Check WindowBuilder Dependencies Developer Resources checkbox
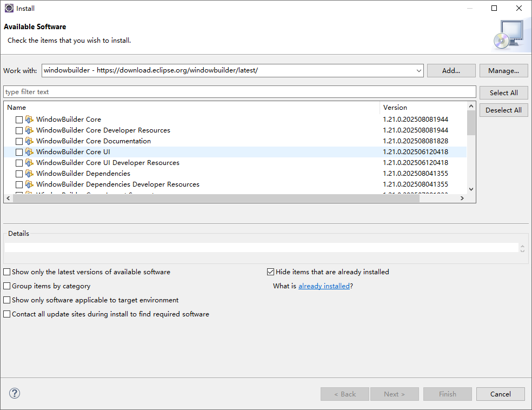The height and width of the screenshot is (410, 532). coord(19,184)
